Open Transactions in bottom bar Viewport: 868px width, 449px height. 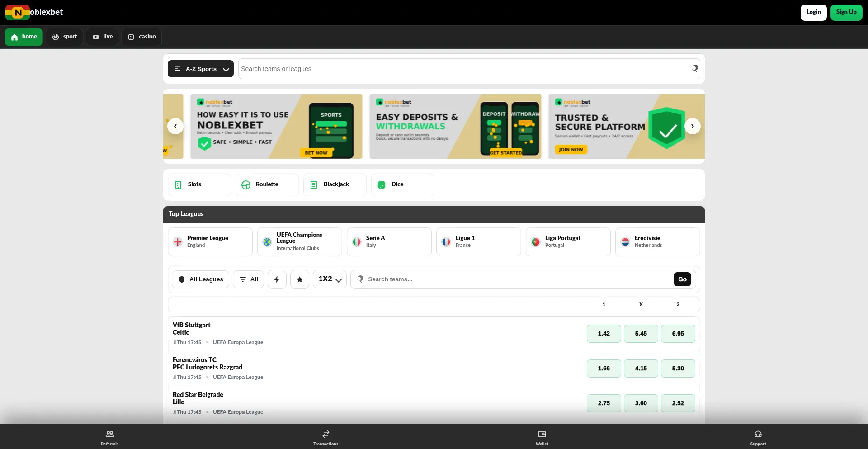coord(325,438)
